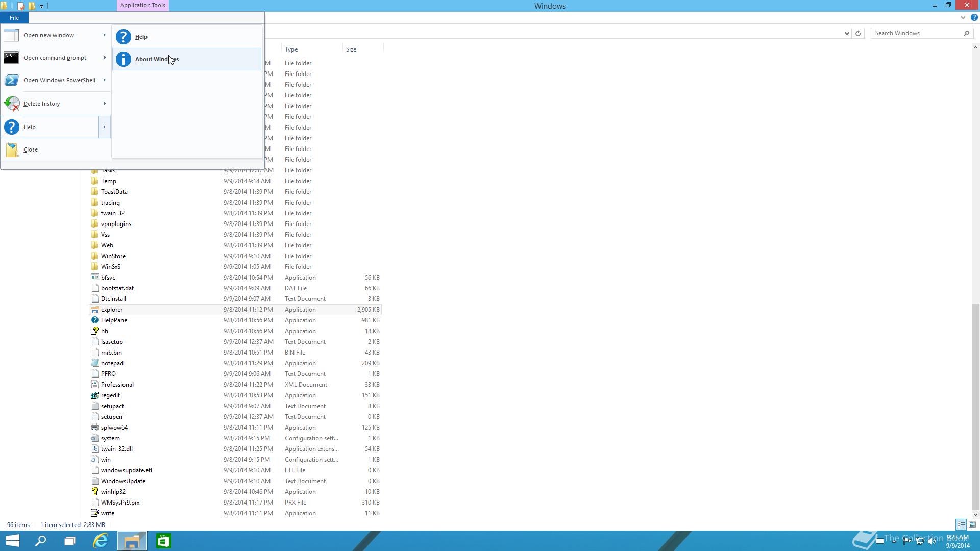Select the splwow64 printer icon
This screenshot has width=980, height=551.
click(94, 428)
